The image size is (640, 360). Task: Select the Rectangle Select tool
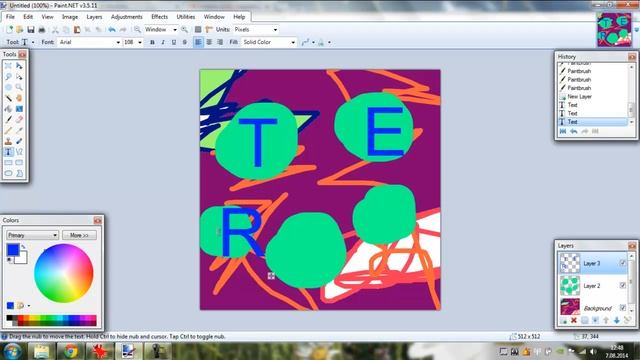click(x=8, y=66)
